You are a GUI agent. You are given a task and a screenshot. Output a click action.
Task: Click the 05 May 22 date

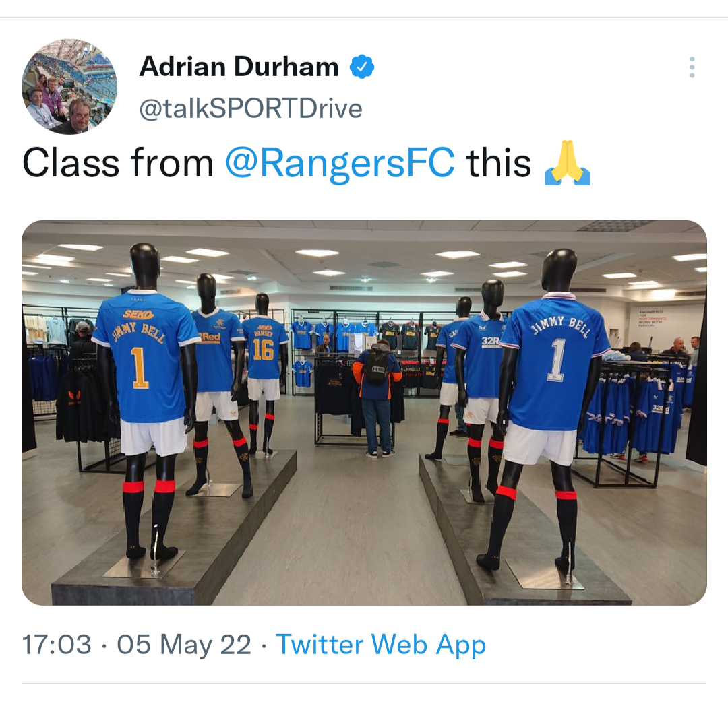(184, 645)
